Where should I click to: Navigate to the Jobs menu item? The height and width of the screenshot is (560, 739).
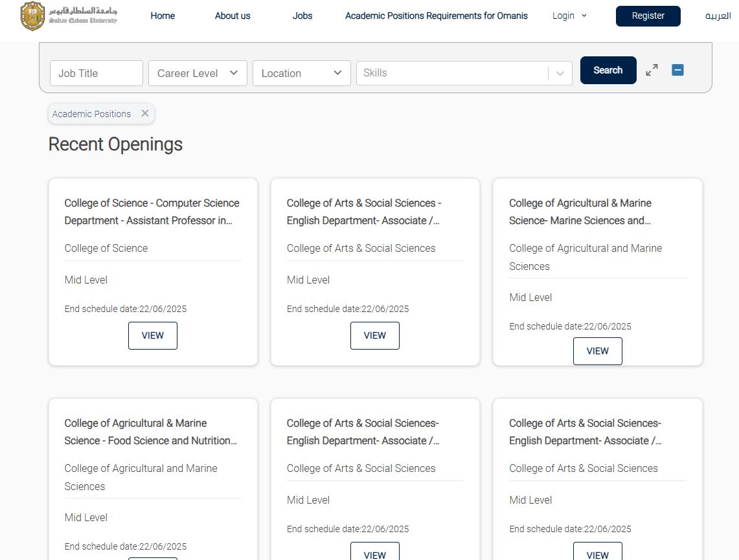click(302, 16)
